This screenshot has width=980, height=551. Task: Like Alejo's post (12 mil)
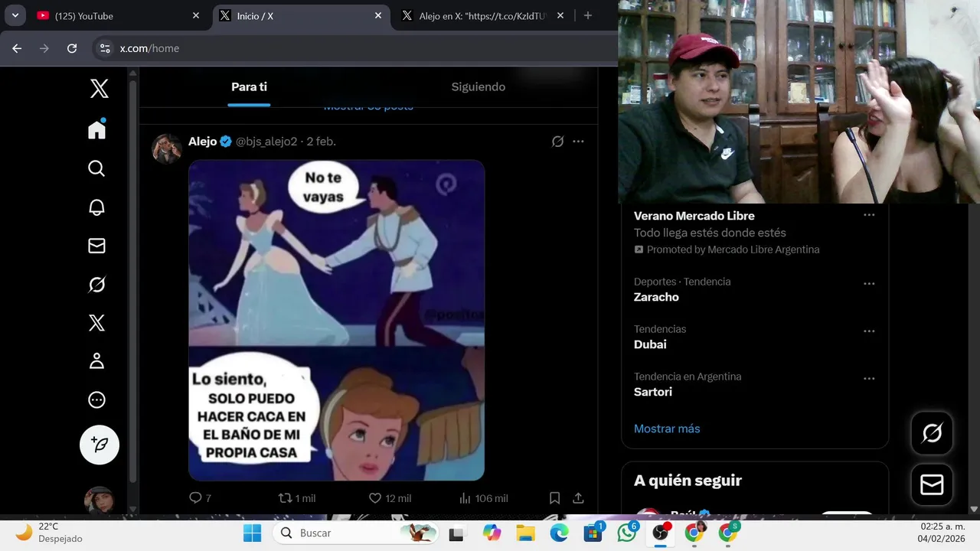(390, 498)
